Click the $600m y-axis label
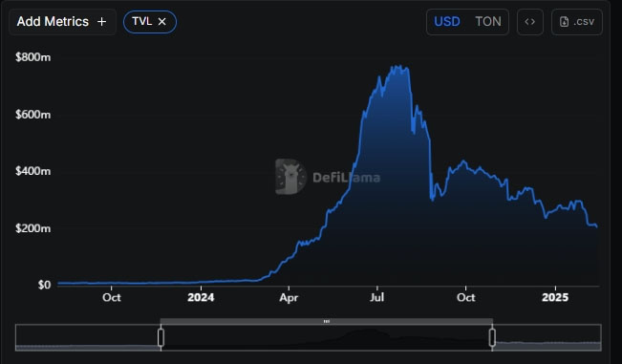The image size is (622, 364). 32,115
